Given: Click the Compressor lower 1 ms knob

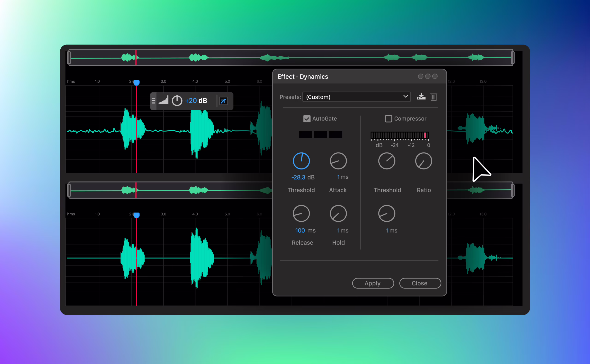Looking at the screenshot, I should point(387,214).
